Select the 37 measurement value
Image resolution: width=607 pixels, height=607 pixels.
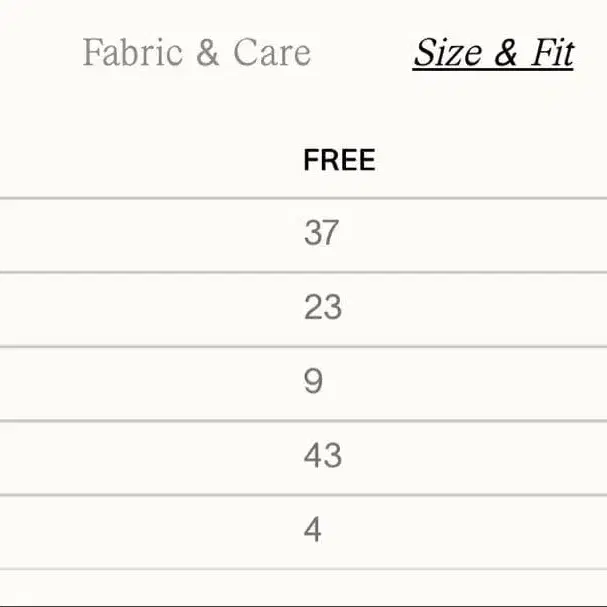point(321,233)
